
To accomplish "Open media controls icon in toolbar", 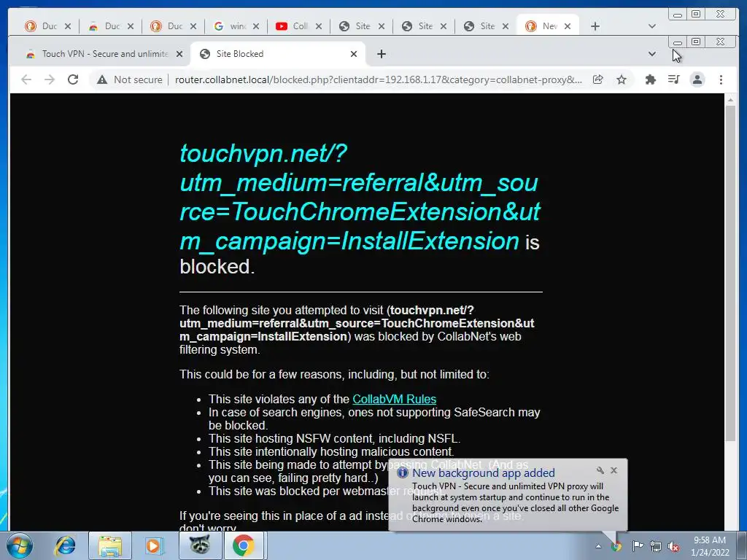I will 673,79.
